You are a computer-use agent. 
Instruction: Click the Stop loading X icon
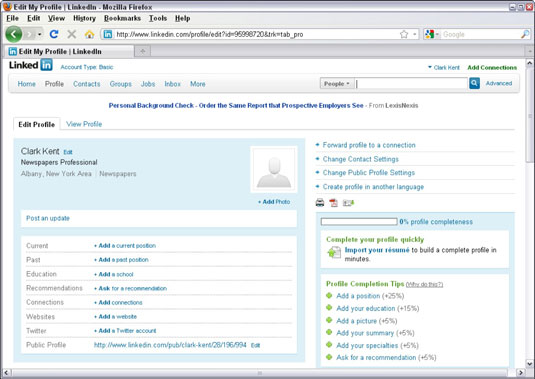tap(72, 34)
